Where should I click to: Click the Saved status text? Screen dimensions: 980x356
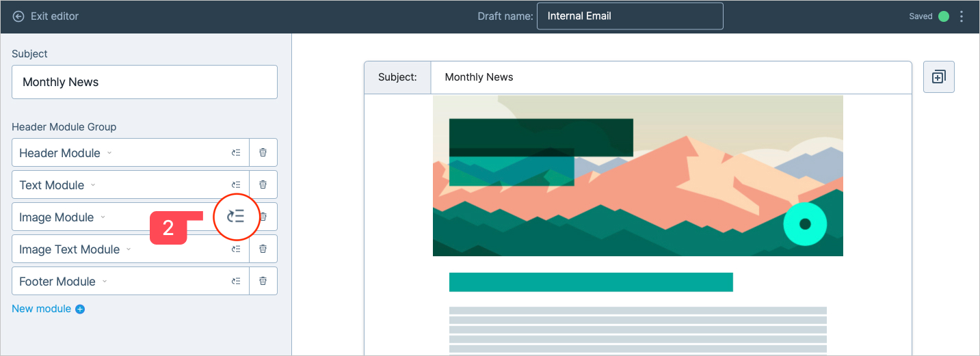click(921, 16)
